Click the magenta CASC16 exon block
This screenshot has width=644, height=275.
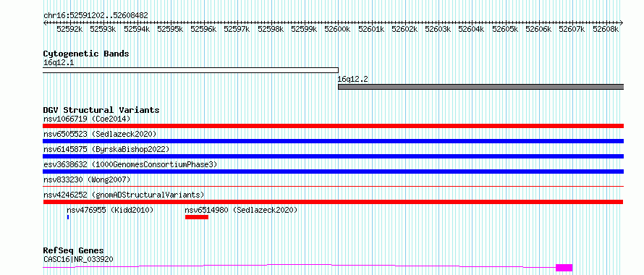[x=564, y=268]
